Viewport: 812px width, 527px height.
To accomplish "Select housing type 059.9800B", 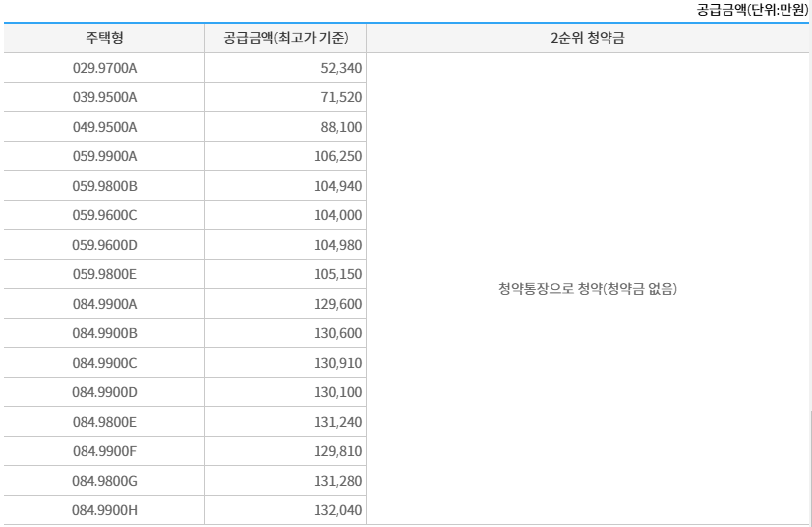I will point(104,186).
